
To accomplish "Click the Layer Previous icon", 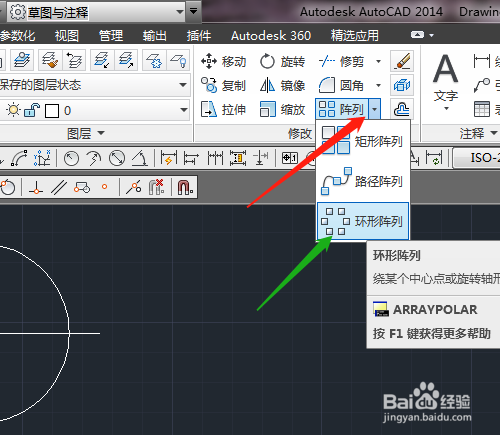I will coord(75,60).
